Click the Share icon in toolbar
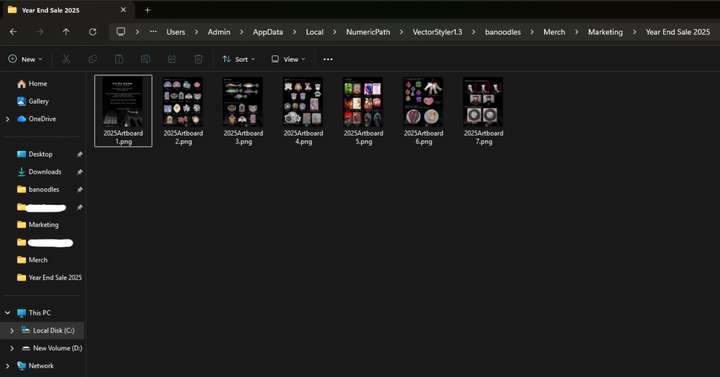 coord(172,59)
